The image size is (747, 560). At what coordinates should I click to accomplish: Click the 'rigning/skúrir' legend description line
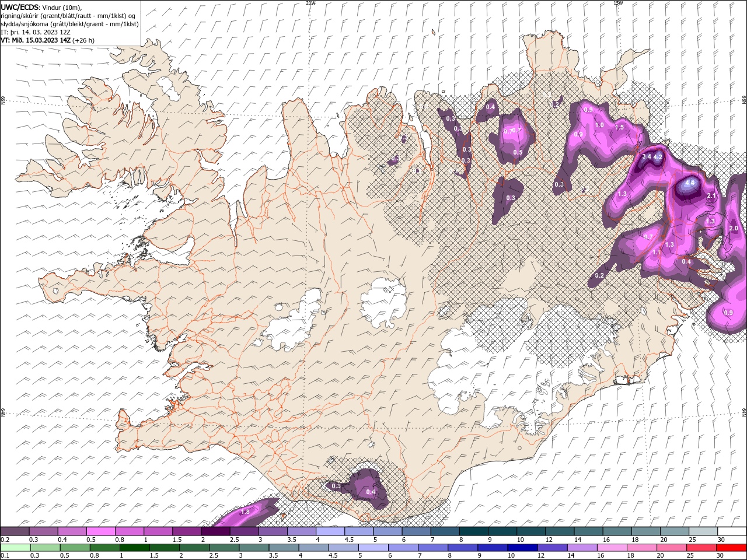(x=68, y=15)
